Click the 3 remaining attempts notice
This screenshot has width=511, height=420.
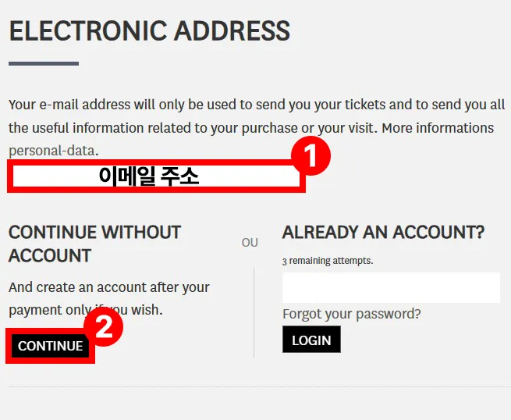pyautogui.click(x=327, y=261)
